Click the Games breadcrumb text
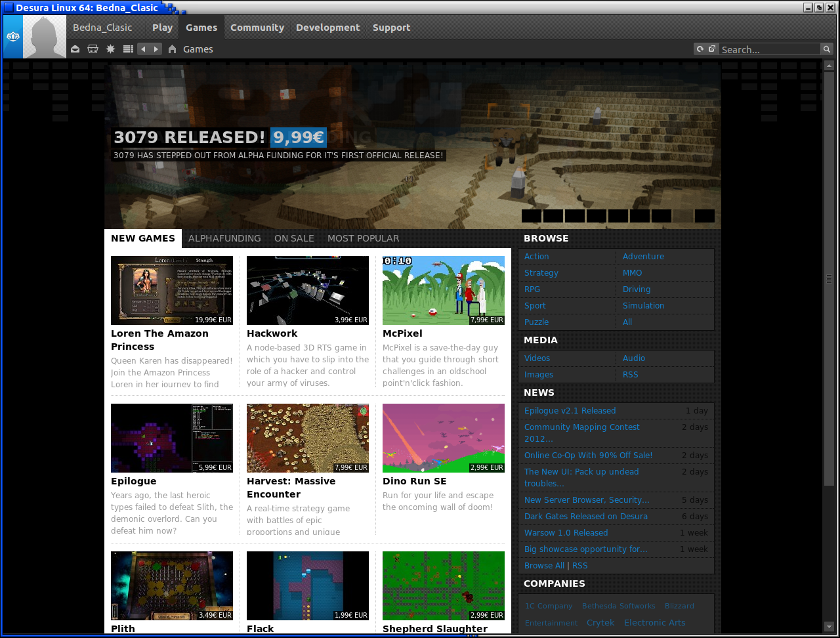 coord(198,49)
